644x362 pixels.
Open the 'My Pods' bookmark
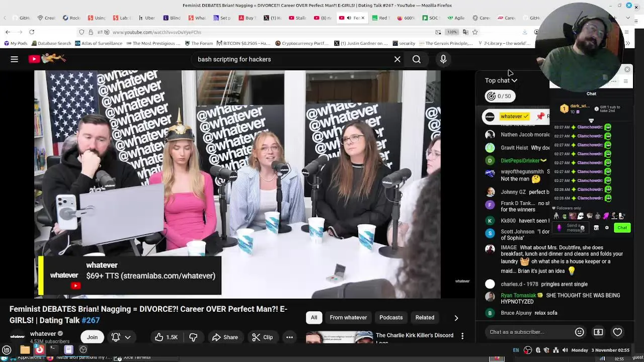[15, 43]
